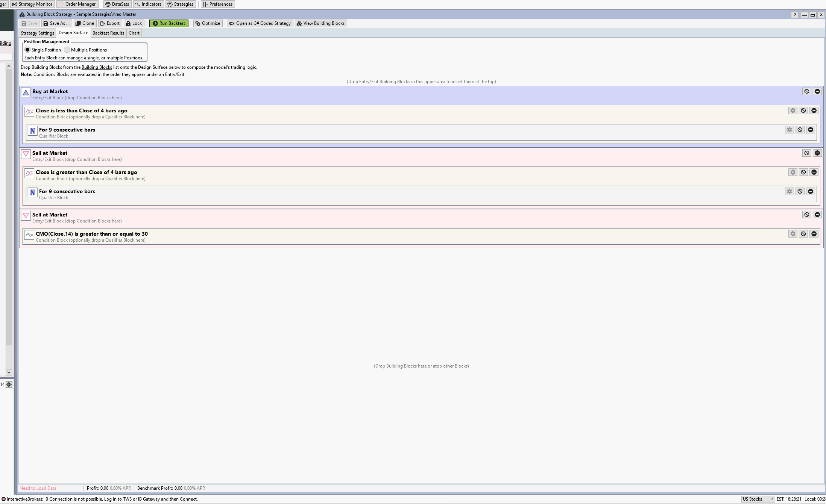The image size is (826, 504).
Task: Disable the Buy at Market entry block
Action: (806, 91)
